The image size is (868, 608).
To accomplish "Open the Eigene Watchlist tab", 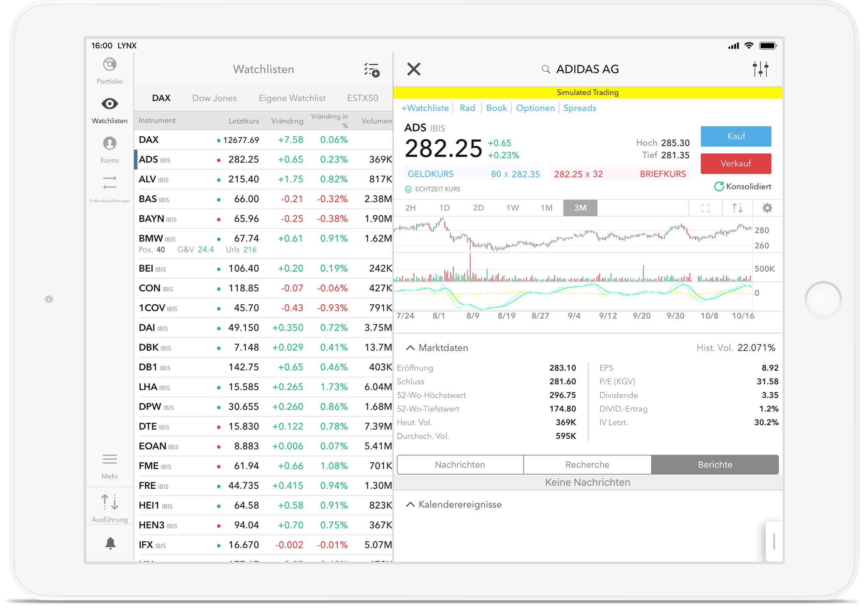I will pos(292,98).
